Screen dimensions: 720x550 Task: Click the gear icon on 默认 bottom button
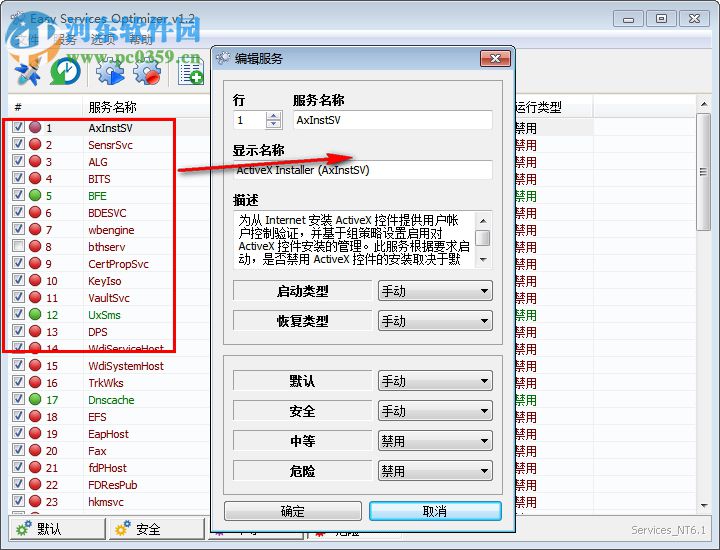coord(24,528)
